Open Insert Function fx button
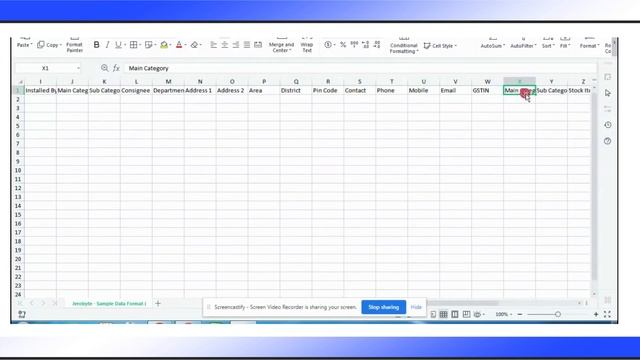The image size is (640, 360). tap(116, 68)
